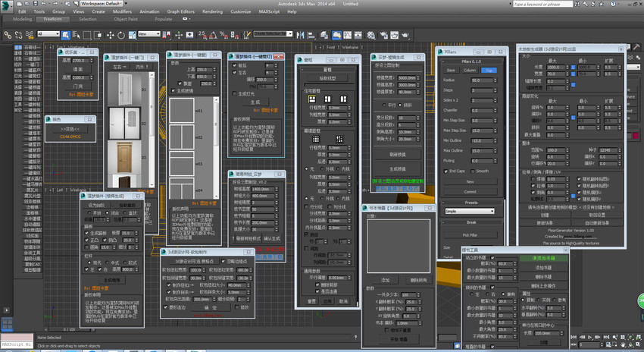Select the wooden door thumbnail labeled 03
This screenshot has width=644, height=352.
124,158
